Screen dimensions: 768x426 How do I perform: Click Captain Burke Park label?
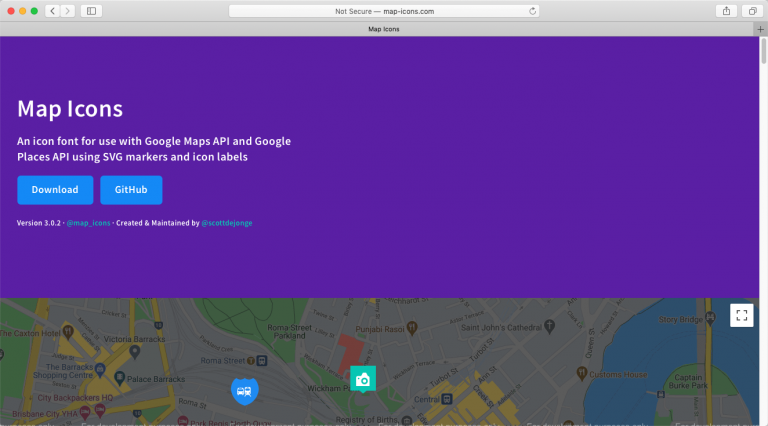click(688, 381)
